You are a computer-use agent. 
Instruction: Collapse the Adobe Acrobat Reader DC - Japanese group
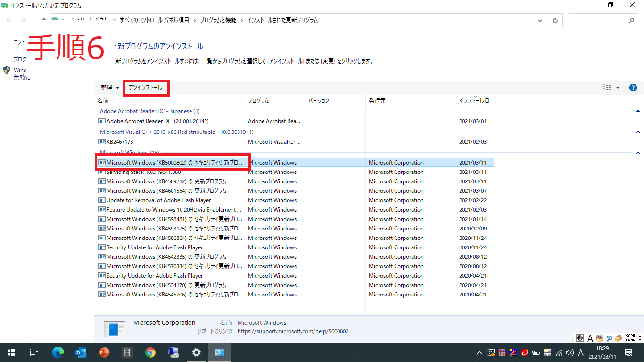tap(638, 111)
